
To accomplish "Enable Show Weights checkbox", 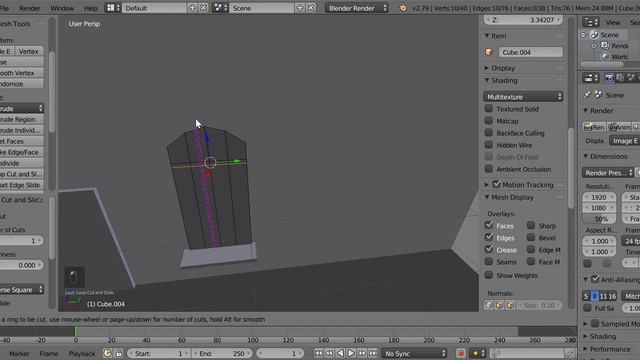I will 489,275.
